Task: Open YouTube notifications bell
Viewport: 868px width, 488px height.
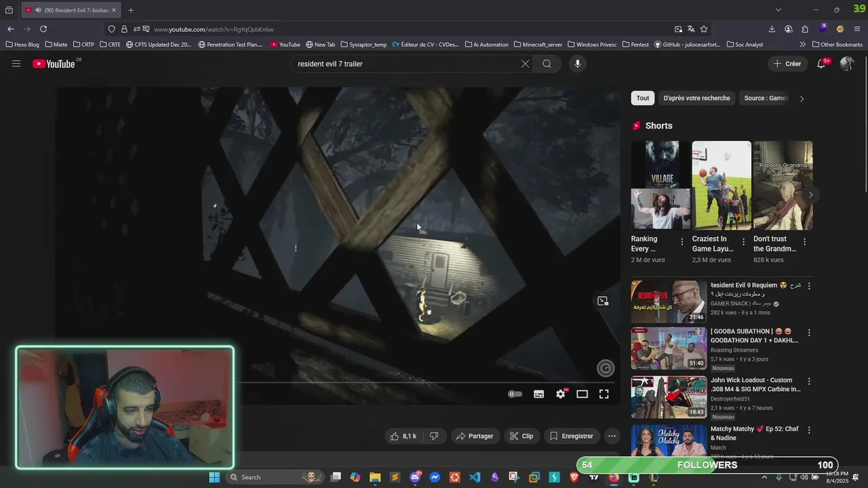Action: click(x=821, y=64)
